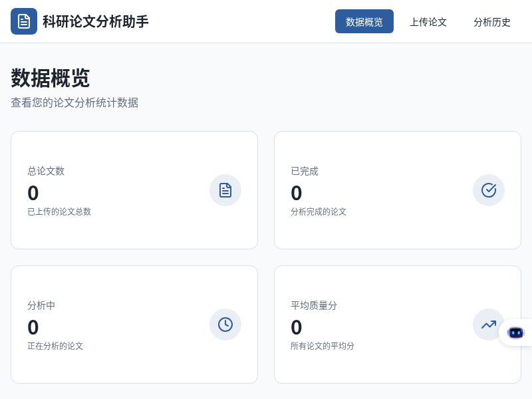The height and width of the screenshot is (399, 532).
Task: Click the blue square logo in the header
Action: [24, 21]
